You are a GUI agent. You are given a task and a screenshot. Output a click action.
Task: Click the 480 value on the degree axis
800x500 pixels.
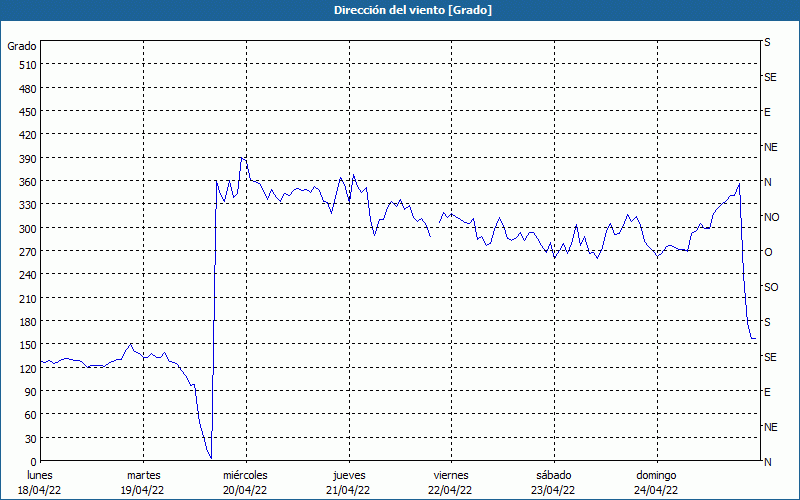(x=28, y=89)
